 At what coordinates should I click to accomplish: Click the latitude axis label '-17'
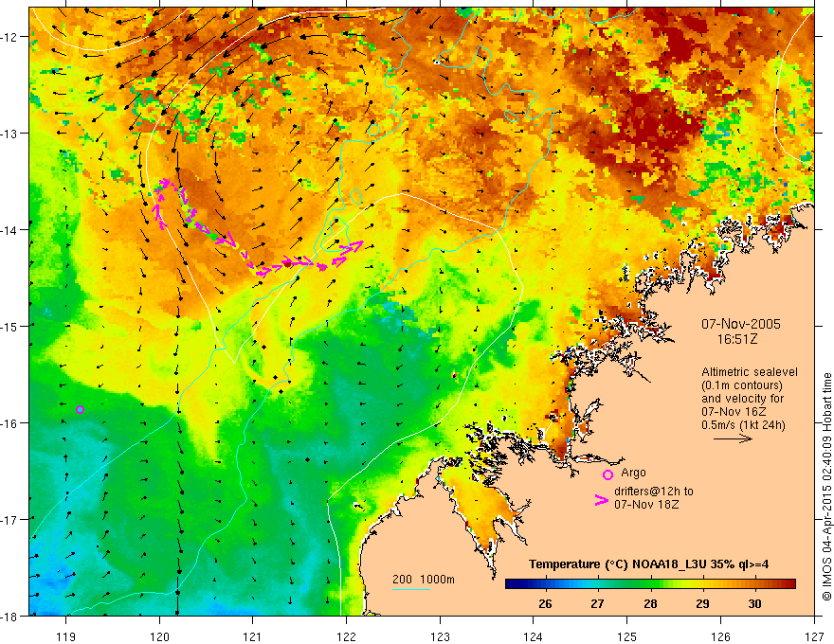pos(9,519)
